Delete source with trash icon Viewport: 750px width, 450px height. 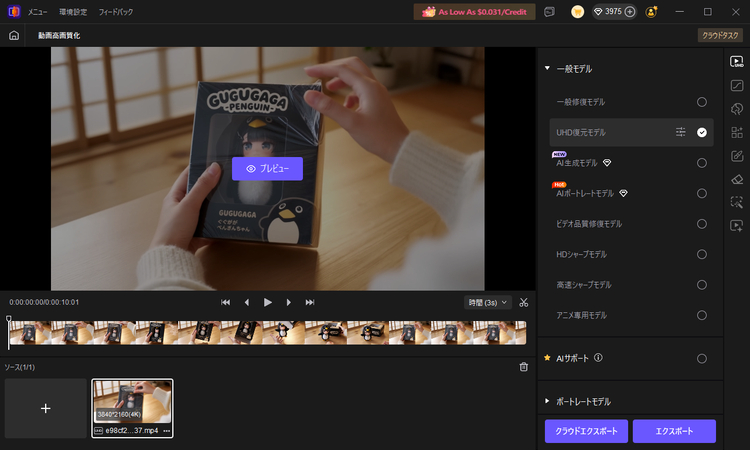[524, 367]
